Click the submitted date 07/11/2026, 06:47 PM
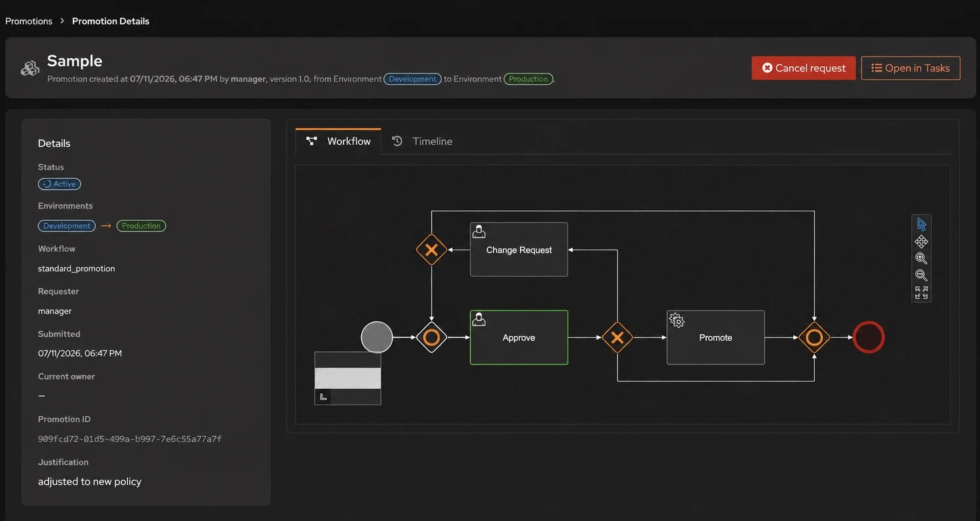 [x=80, y=353]
